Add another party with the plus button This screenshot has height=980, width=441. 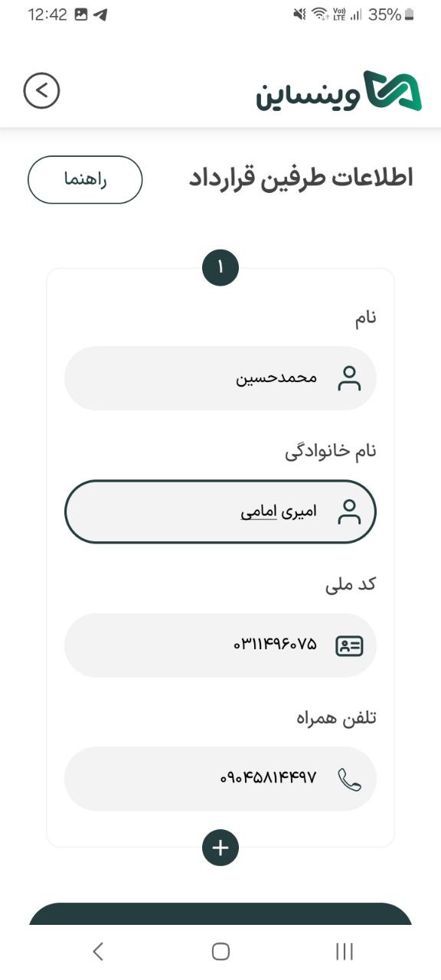[220, 848]
